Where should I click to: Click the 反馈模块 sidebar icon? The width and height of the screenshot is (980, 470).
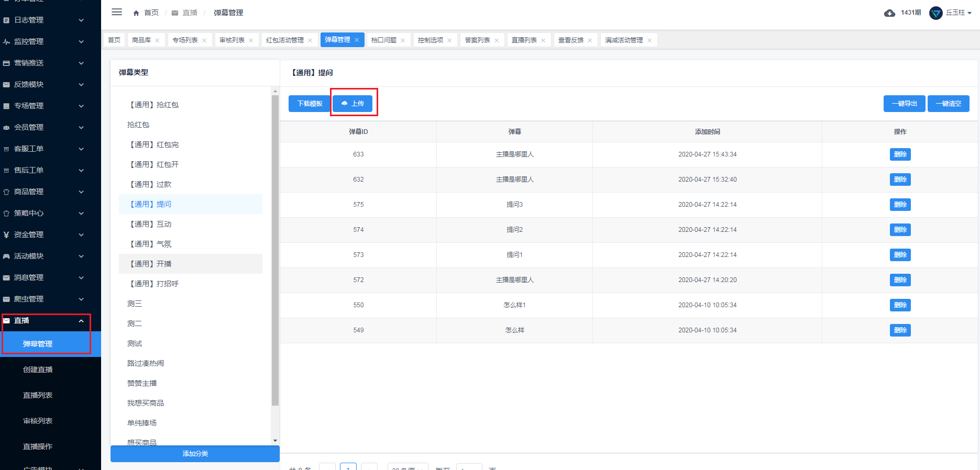[x=6, y=85]
